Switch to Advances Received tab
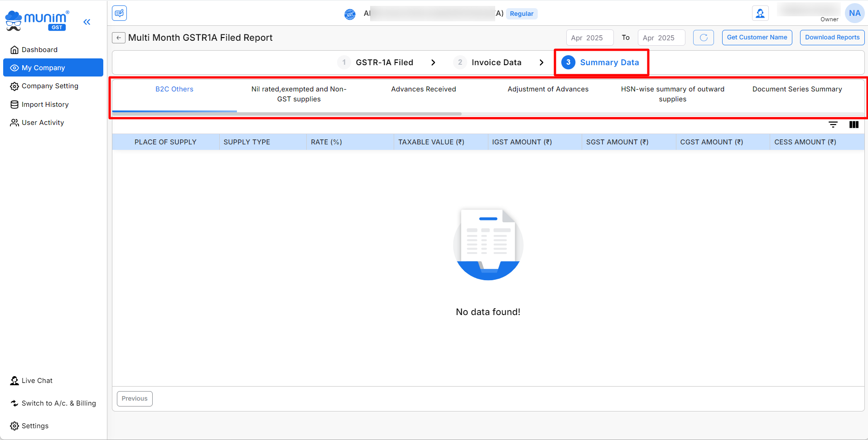This screenshot has width=868, height=440. tap(423, 89)
